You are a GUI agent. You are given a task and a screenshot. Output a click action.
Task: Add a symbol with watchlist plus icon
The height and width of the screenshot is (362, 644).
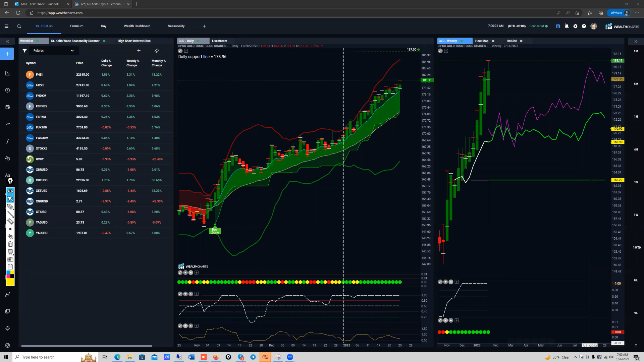(x=139, y=51)
